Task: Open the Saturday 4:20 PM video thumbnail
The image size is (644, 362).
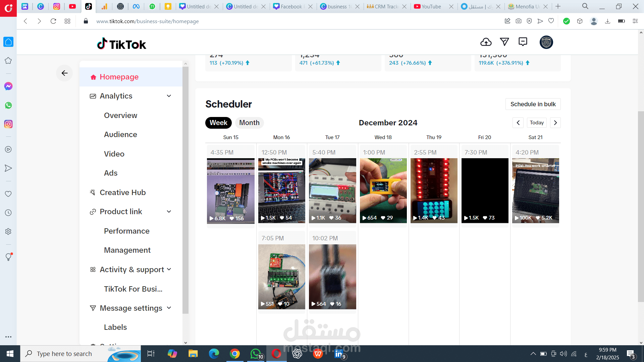Action: (535, 190)
